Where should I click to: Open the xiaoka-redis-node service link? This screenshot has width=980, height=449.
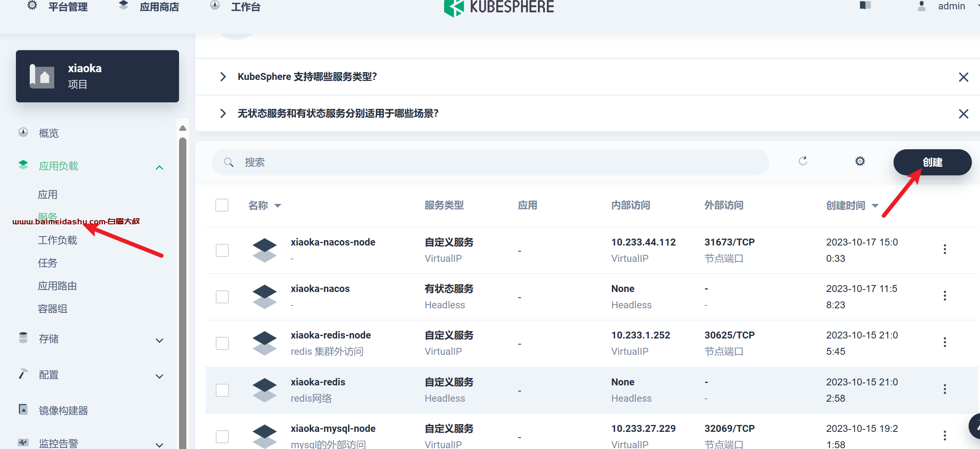(x=331, y=335)
